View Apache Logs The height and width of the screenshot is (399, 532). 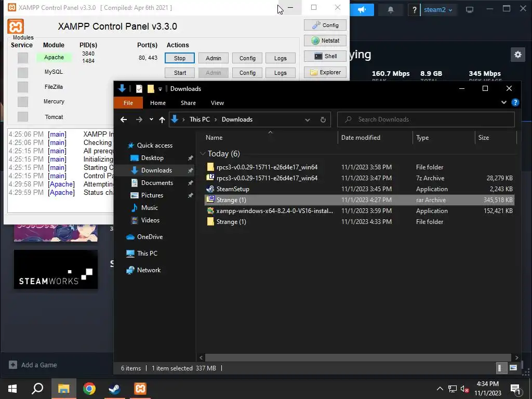point(280,58)
